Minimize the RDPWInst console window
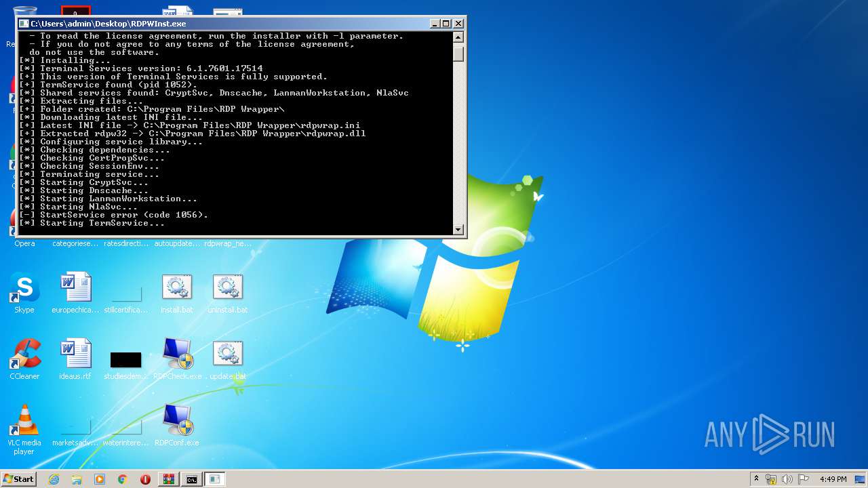 (435, 24)
